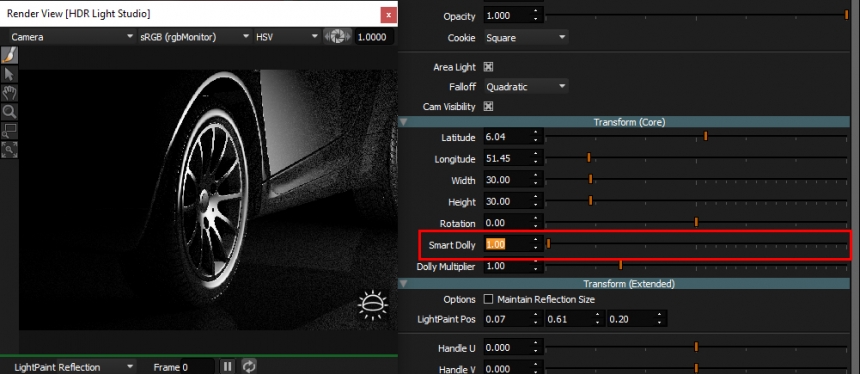Click the refresh render icon
860x374 pixels.
(x=249, y=366)
